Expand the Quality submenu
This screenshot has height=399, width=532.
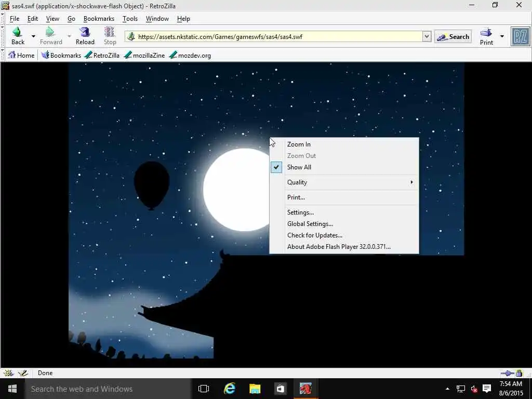coord(344,182)
